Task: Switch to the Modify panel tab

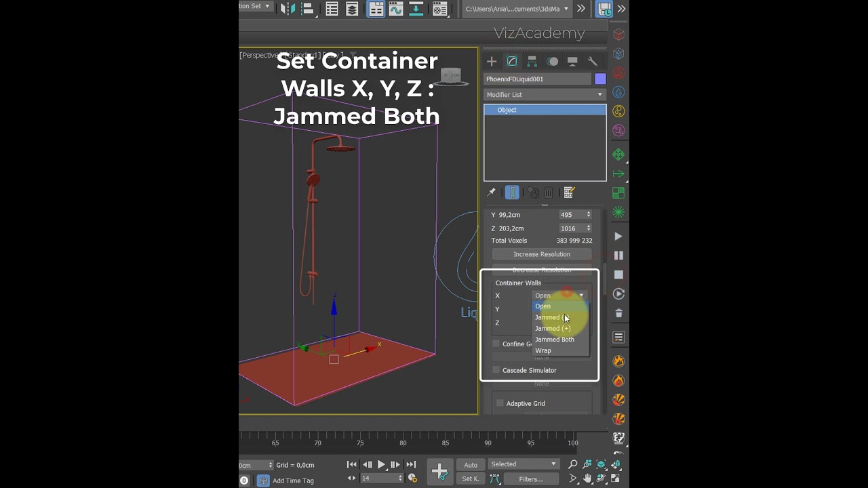Action: point(512,61)
